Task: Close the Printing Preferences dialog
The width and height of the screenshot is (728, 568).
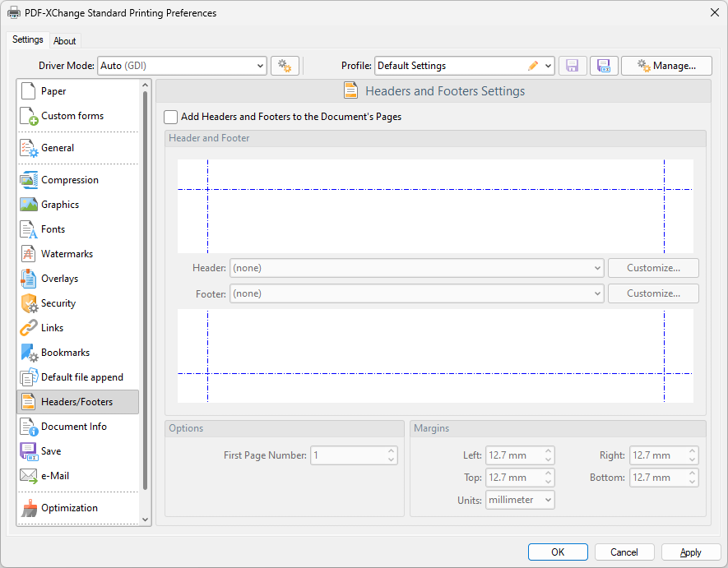Action: [x=715, y=12]
